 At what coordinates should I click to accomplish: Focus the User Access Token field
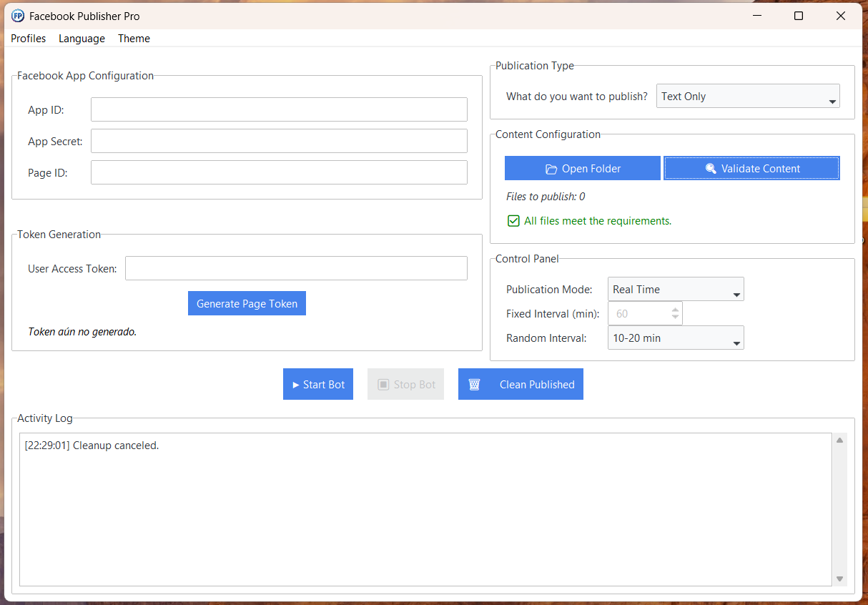tap(296, 268)
